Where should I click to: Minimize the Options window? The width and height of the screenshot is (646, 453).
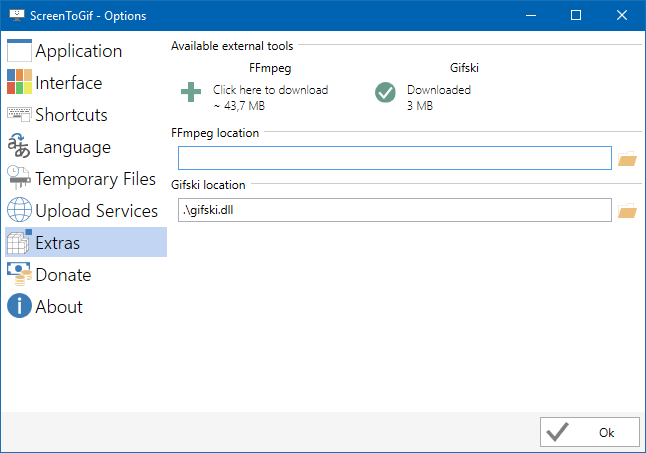pyautogui.click(x=531, y=15)
